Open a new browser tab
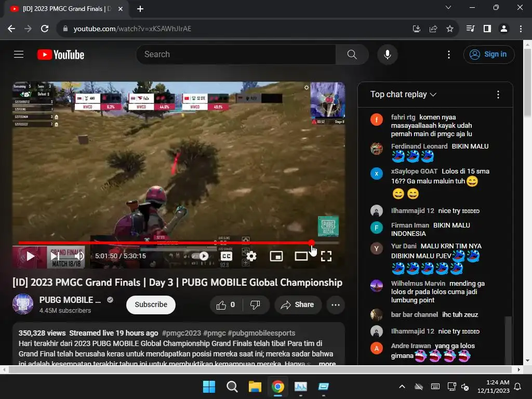This screenshot has height=399, width=532. 140,9
